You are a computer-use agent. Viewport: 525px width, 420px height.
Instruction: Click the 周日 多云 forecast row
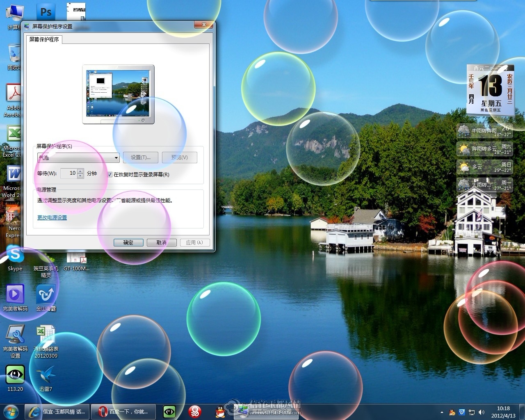pos(485,167)
